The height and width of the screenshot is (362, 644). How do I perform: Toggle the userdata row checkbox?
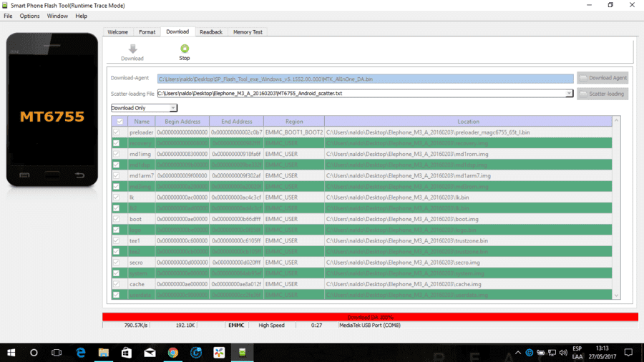(x=116, y=295)
